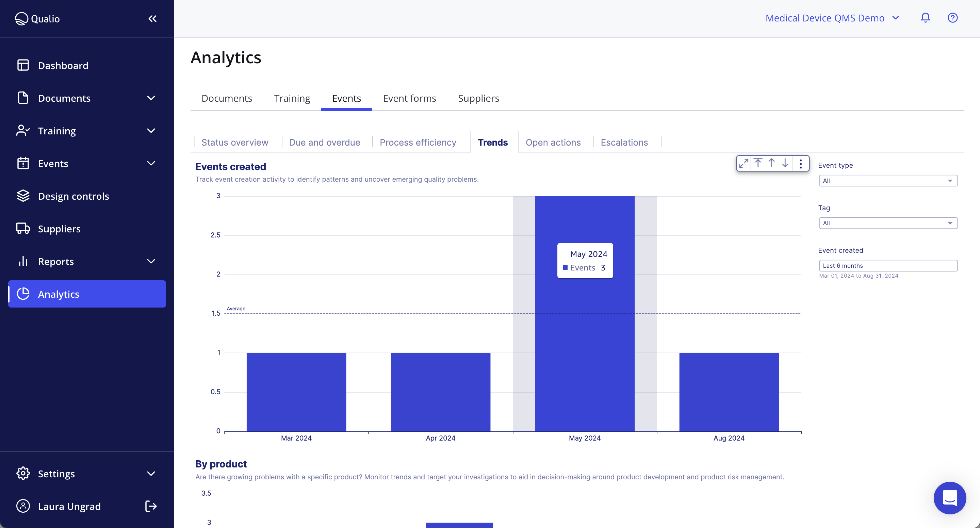Log out via the sign-out icon
Screen dimensions: 980x528
point(151,506)
